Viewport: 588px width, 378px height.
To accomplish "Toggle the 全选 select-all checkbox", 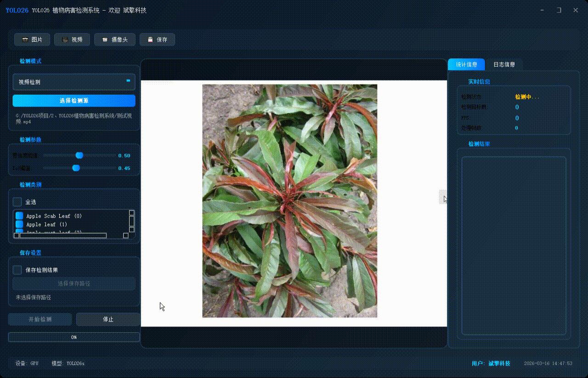I will click(17, 202).
